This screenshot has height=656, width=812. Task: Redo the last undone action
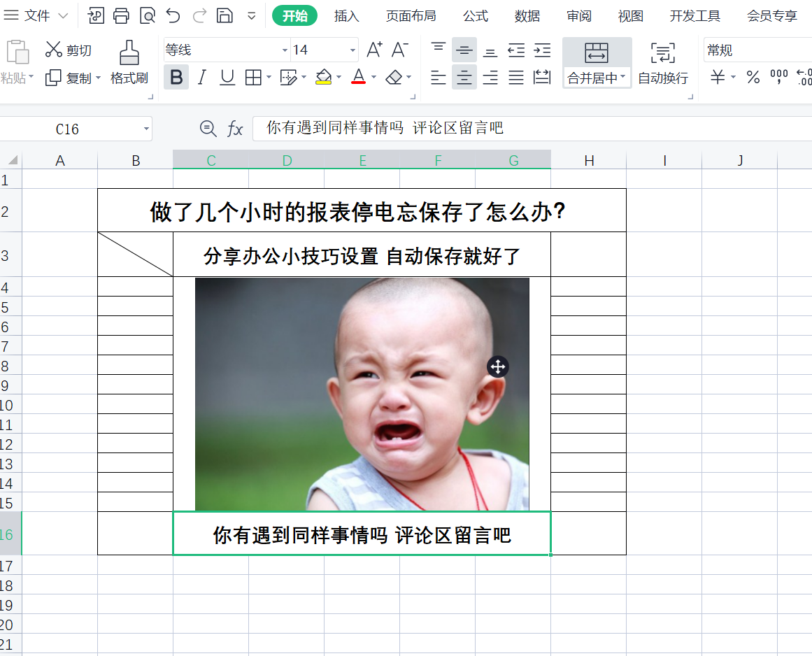coord(199,16)
